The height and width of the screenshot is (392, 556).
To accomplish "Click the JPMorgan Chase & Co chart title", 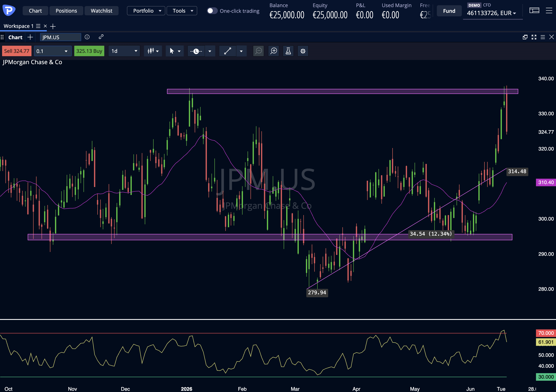I will click(x=33, y=62).
